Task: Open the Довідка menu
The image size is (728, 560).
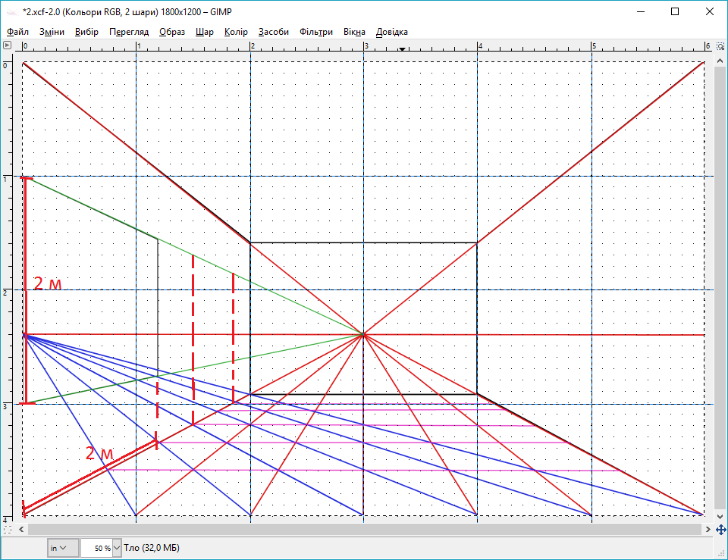Action: (392, 32)
